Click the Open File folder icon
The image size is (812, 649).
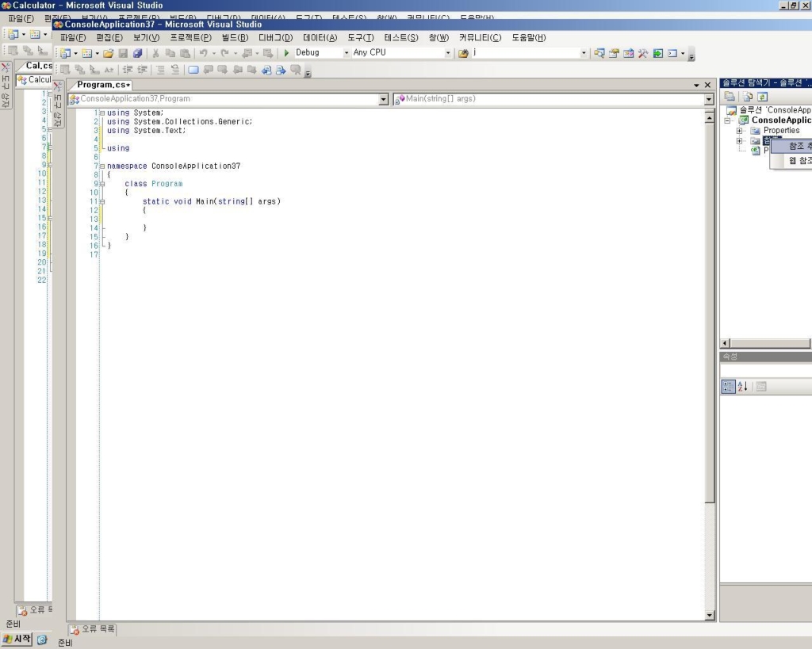pyautogui.click(x=108, y=53)
